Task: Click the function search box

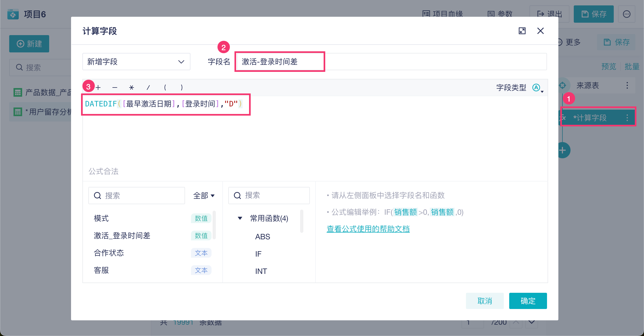Action: (x=269, y=195)
